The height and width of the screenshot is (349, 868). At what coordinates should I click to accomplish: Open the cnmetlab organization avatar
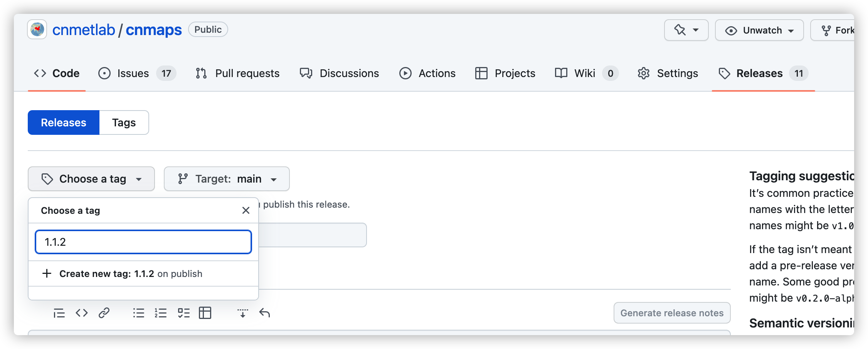coord(37,30)
